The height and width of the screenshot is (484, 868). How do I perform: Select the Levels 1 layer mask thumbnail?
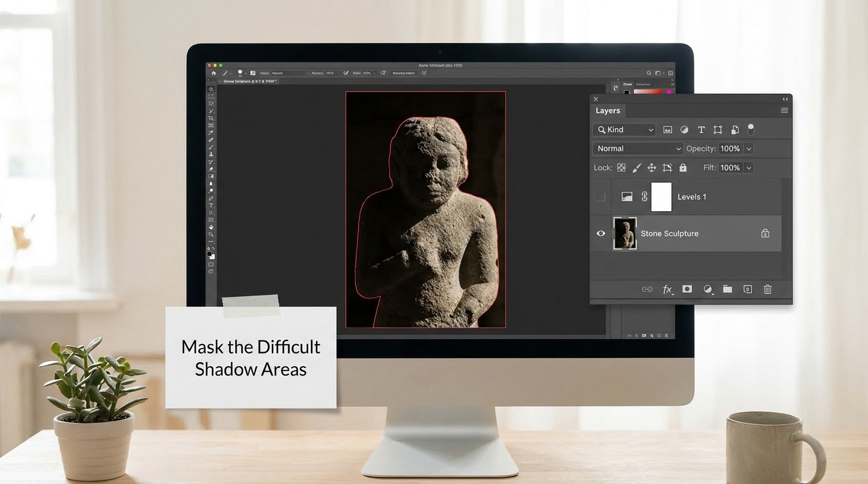661,197
